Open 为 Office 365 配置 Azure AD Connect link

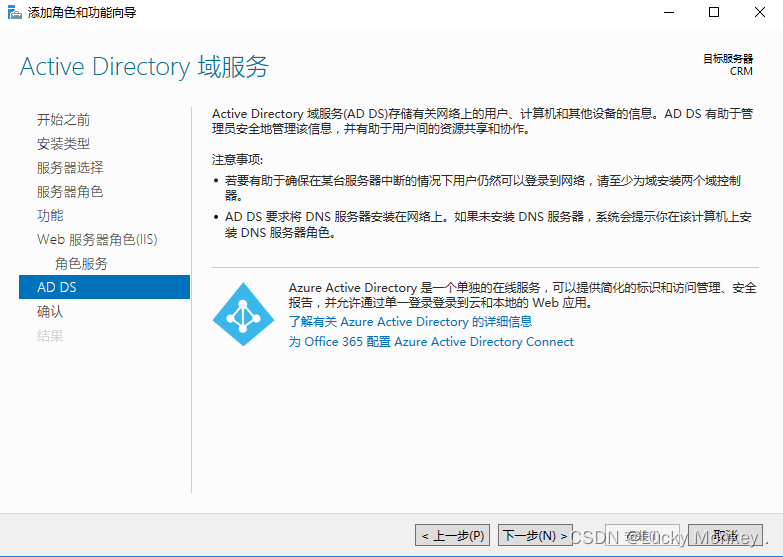coord(431,342)
